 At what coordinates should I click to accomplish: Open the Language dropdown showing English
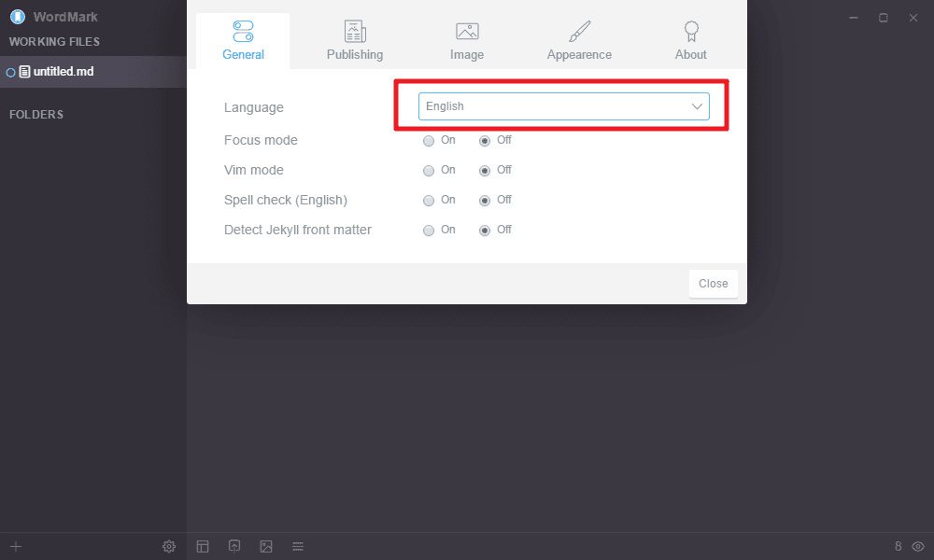pos(563,106)
